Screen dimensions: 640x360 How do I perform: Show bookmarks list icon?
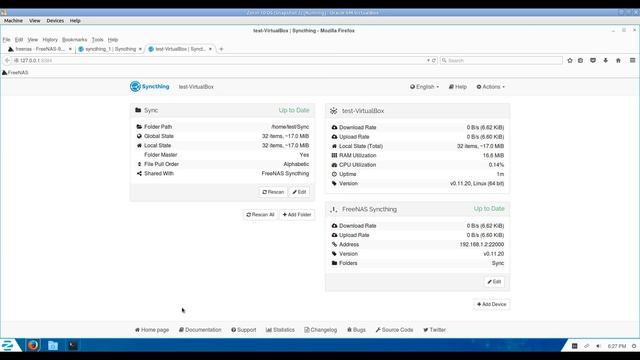[580, 60]
